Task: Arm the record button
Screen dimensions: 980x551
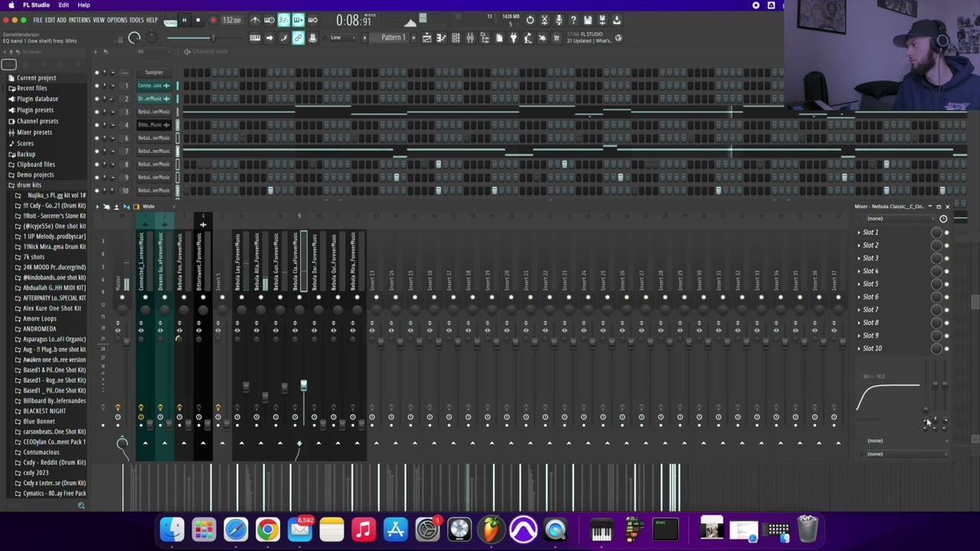Action: (x=213, y=20)
